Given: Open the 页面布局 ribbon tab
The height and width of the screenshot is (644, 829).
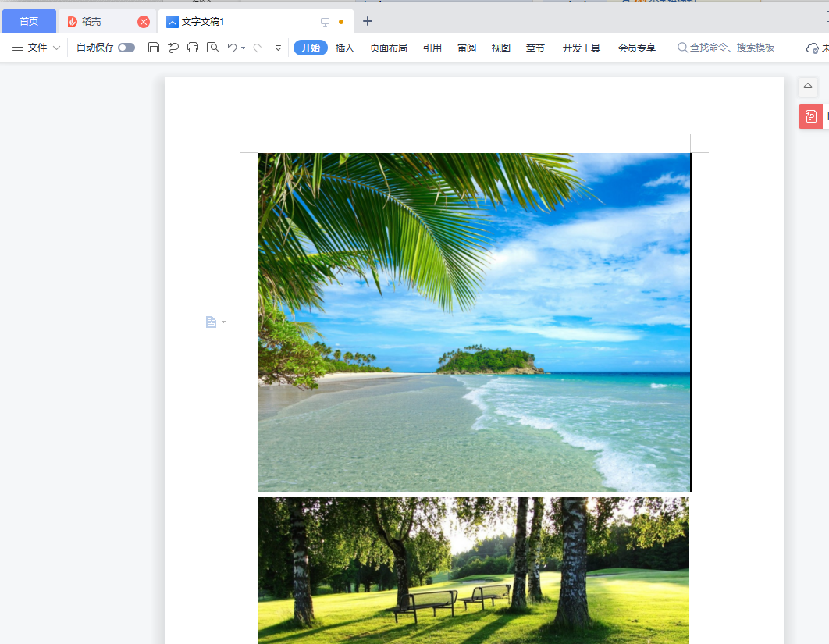Looking at the screenshot, I should tap(388, 48).
